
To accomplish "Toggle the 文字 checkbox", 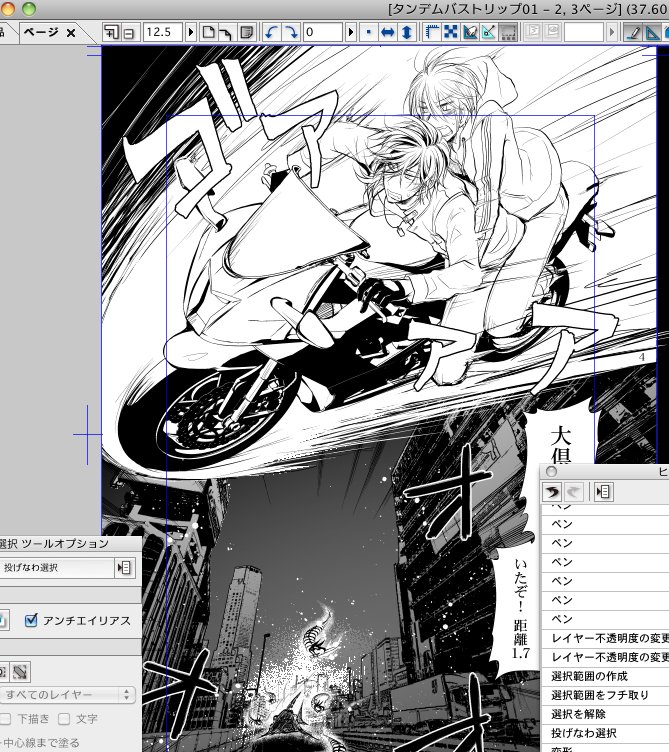I will [64, 718].
